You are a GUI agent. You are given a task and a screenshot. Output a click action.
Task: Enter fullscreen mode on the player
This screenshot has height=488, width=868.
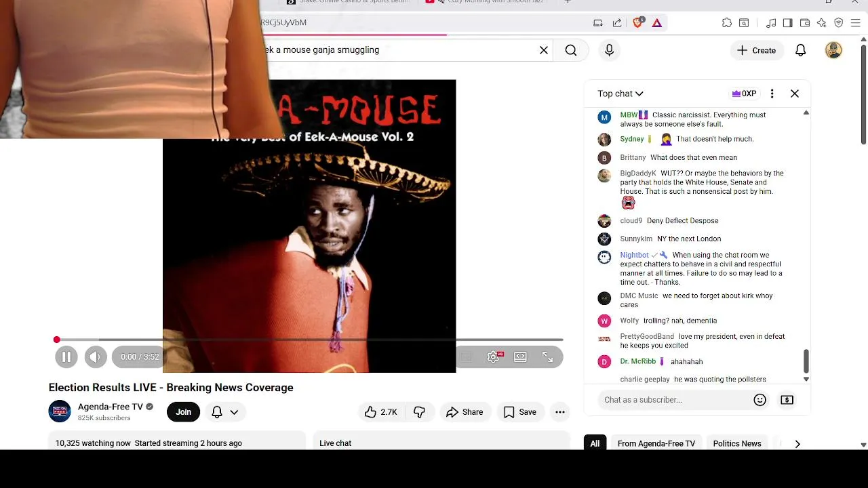click(547, 357)
